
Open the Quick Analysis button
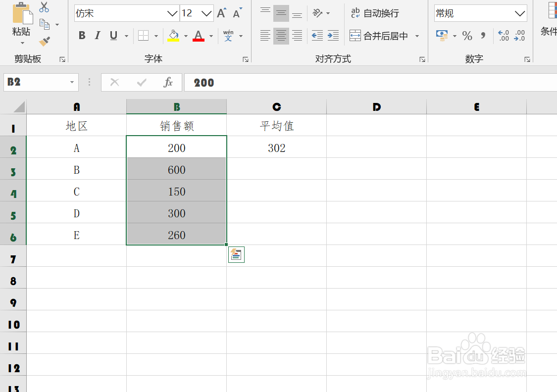[236, 254]
